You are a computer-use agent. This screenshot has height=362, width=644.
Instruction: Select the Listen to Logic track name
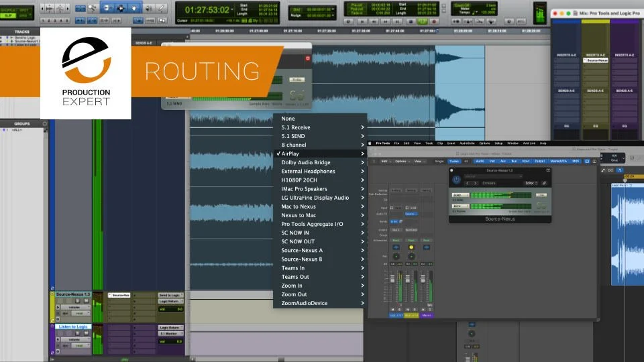(x=72, y=326)
